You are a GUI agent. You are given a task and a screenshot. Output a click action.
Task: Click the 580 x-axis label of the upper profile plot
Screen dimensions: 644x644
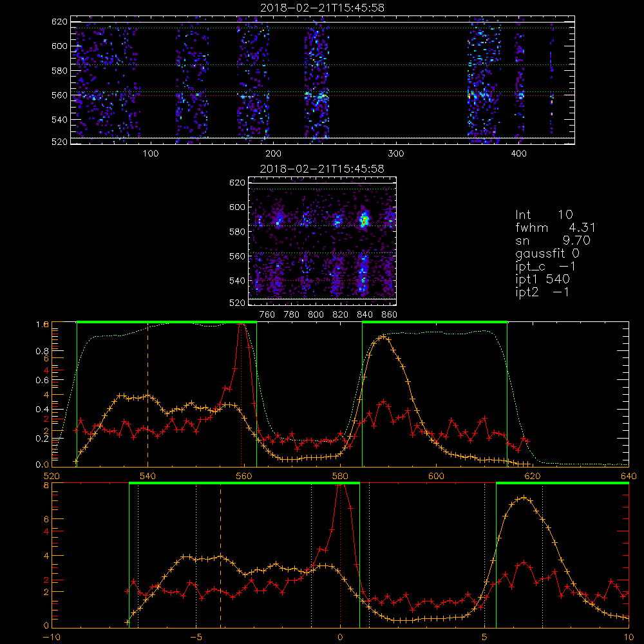[340, 477]
